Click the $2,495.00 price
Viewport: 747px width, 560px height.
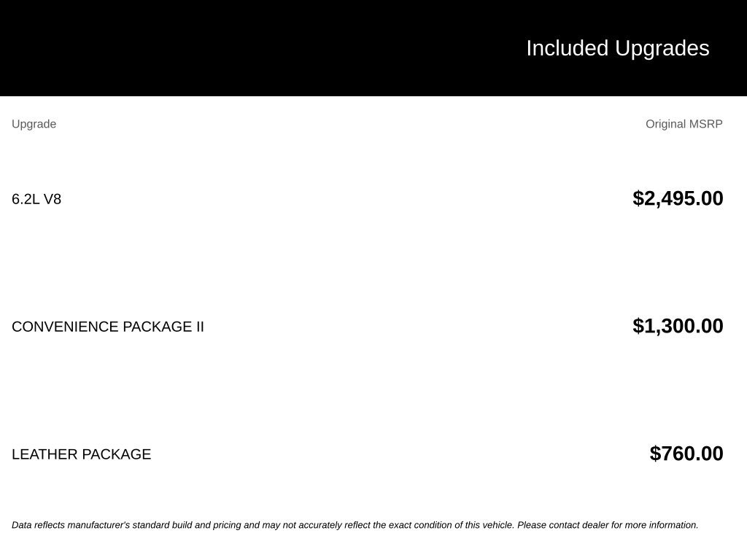click(678, 198)
